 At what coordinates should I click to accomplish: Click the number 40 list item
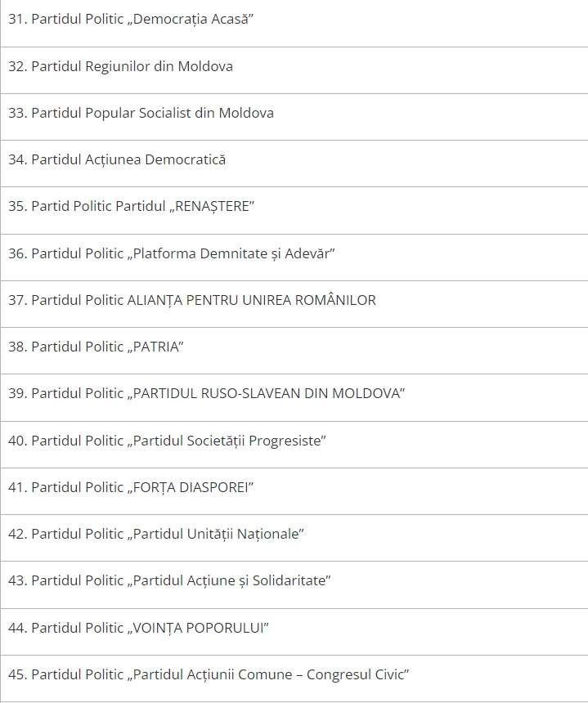point(294,445)
